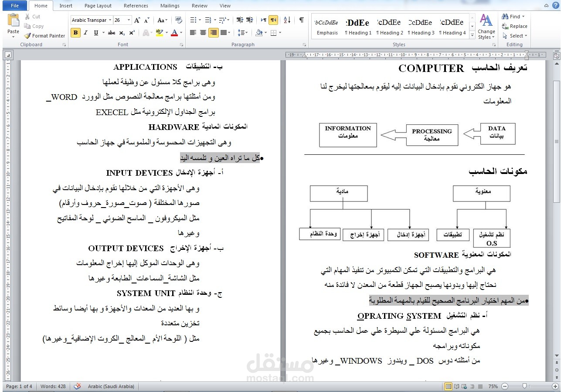Screen dimensions: 561x392
Task: Set Right-to-Left text direction
Action: click(x=273, y=20)
